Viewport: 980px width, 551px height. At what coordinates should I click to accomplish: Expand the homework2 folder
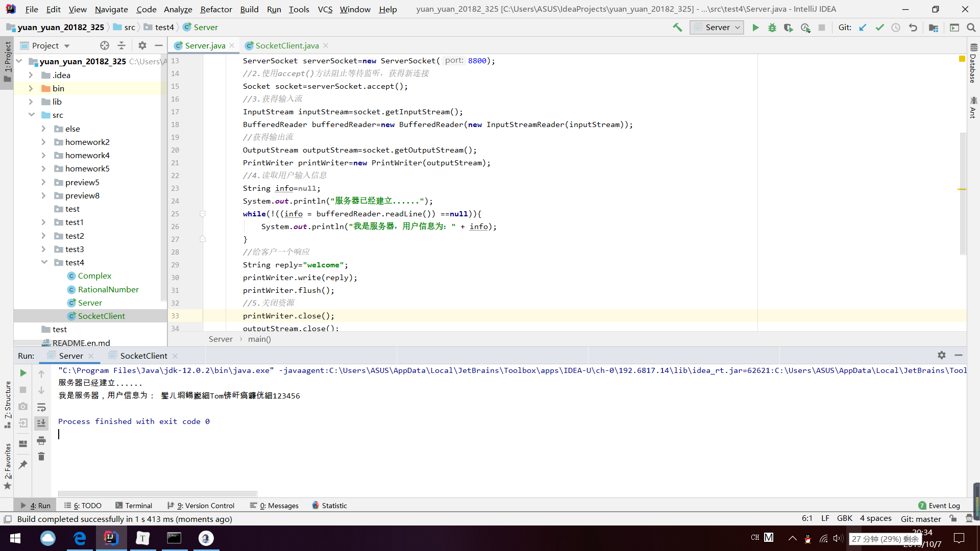43,142
